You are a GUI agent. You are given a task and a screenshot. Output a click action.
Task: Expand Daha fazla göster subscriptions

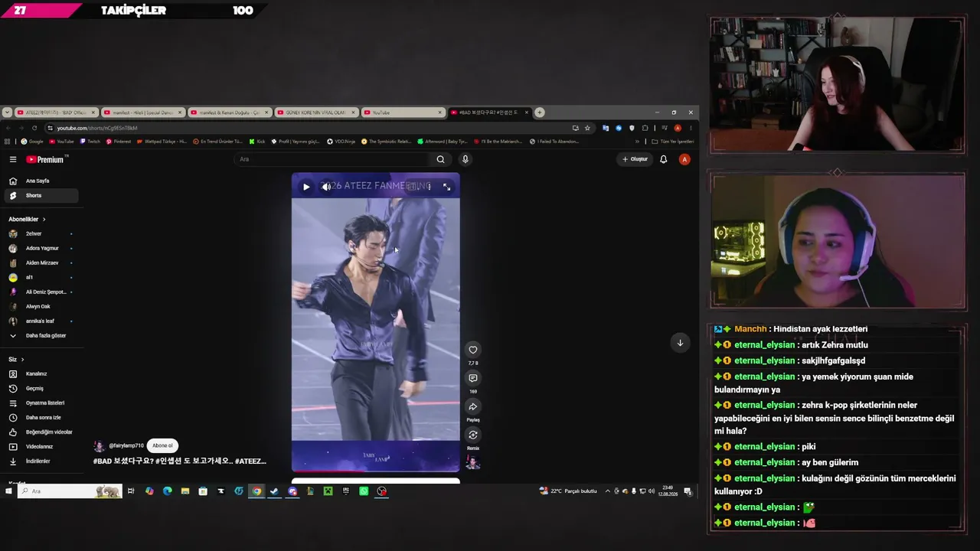41,336
